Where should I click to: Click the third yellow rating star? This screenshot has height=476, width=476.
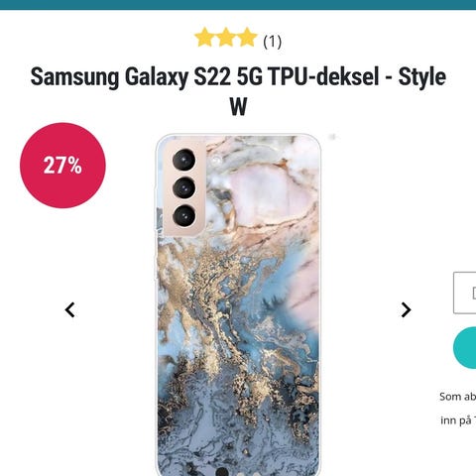click(247, 38)
